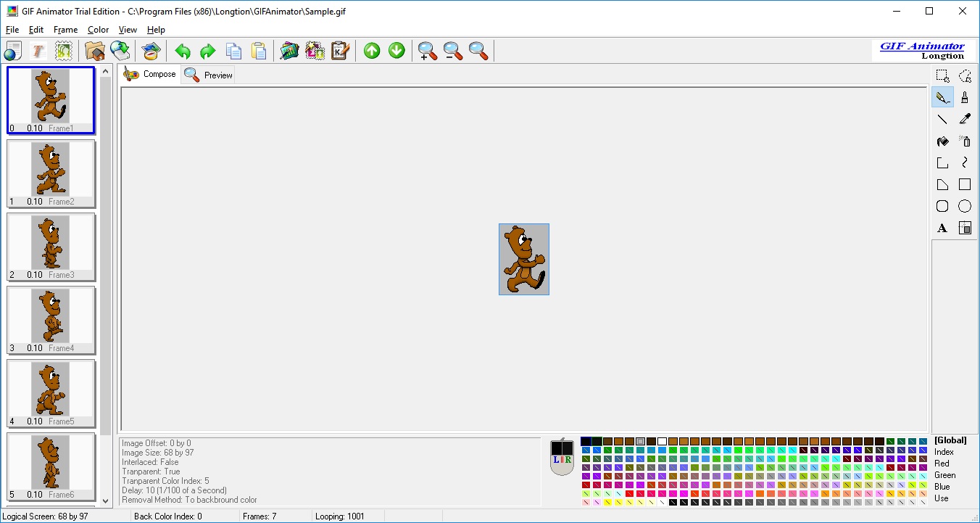Image resolution: width=980 pixels, height=523 pixels.
Task: Select the Frame2 thumbnail
Action: click(51, 173)
